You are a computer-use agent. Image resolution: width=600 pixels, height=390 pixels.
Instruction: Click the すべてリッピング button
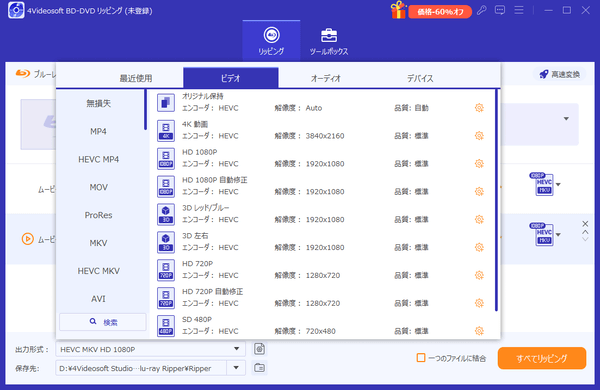coord(541,358)
